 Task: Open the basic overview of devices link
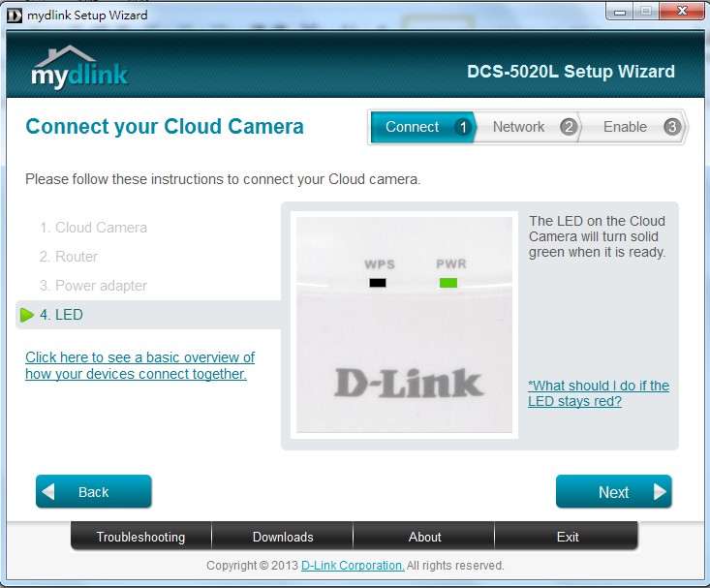[x=139, y=365]
